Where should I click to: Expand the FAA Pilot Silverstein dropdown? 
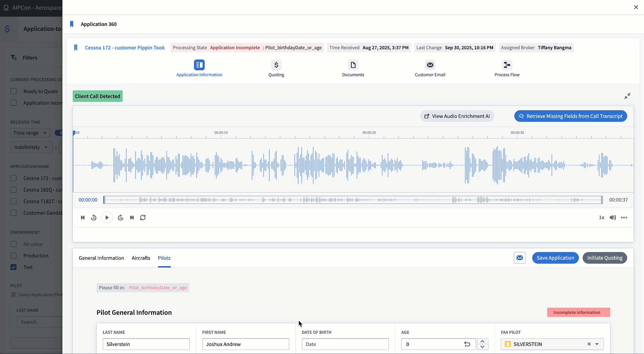(597, 344)
